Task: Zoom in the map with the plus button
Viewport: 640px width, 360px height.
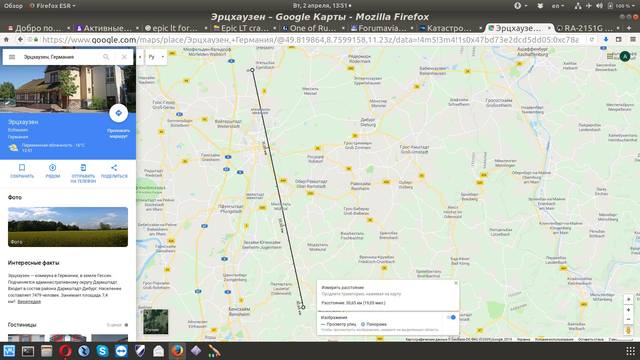Action: [x=629, y=310]
